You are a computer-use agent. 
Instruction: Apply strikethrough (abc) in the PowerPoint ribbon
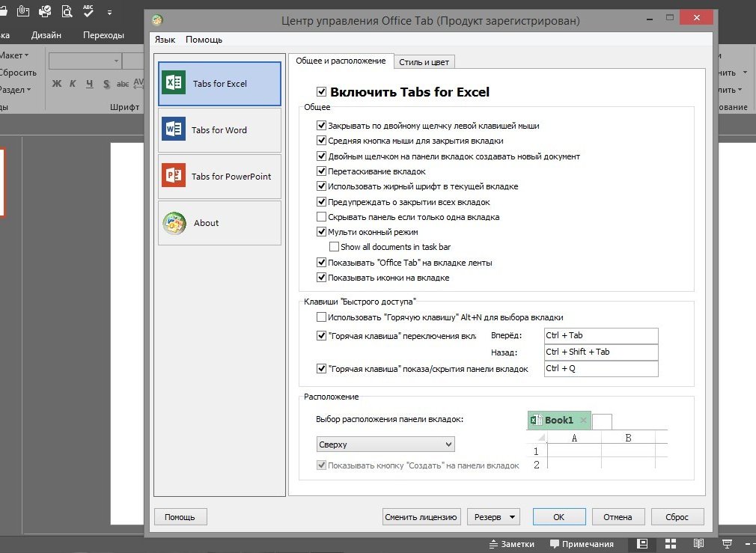tap(123, 84)
